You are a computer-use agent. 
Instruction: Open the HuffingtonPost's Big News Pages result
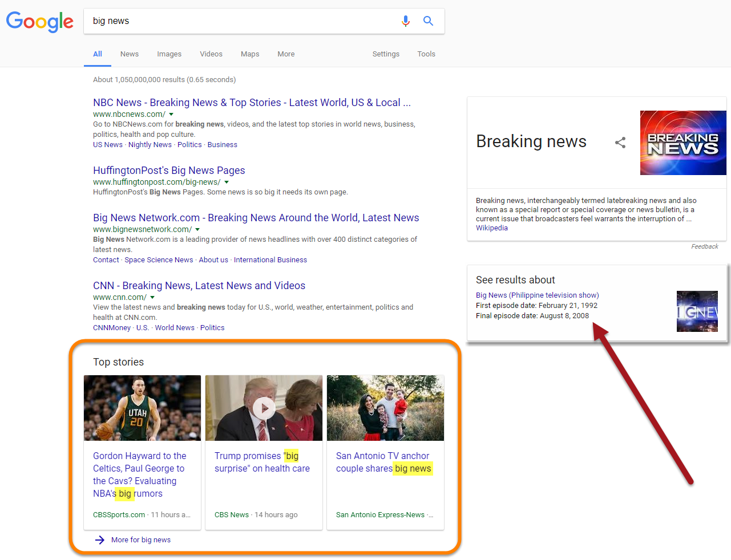coord(169,171)
